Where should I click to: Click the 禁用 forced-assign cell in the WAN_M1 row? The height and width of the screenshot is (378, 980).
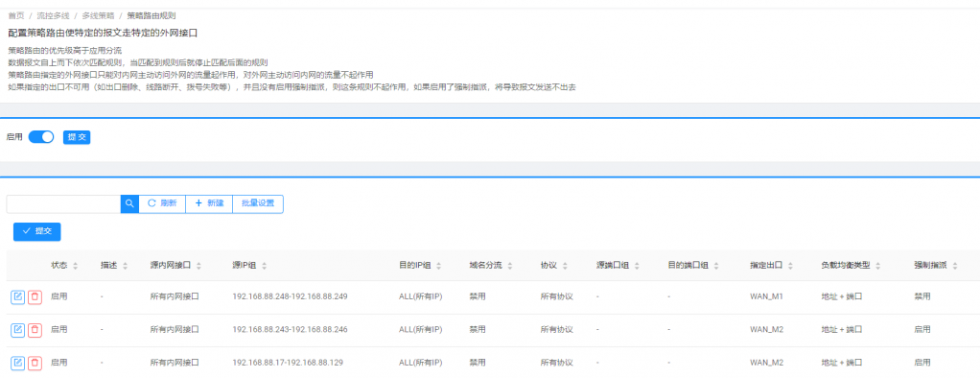point(922,296)
